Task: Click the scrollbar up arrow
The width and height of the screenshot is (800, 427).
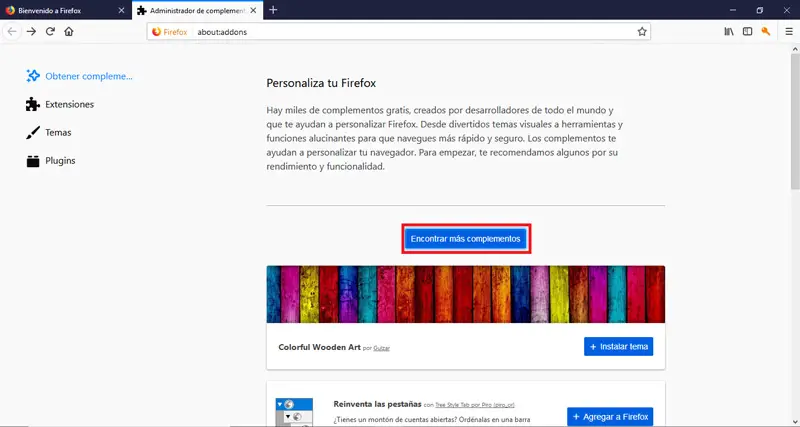Action: point(795,49)
